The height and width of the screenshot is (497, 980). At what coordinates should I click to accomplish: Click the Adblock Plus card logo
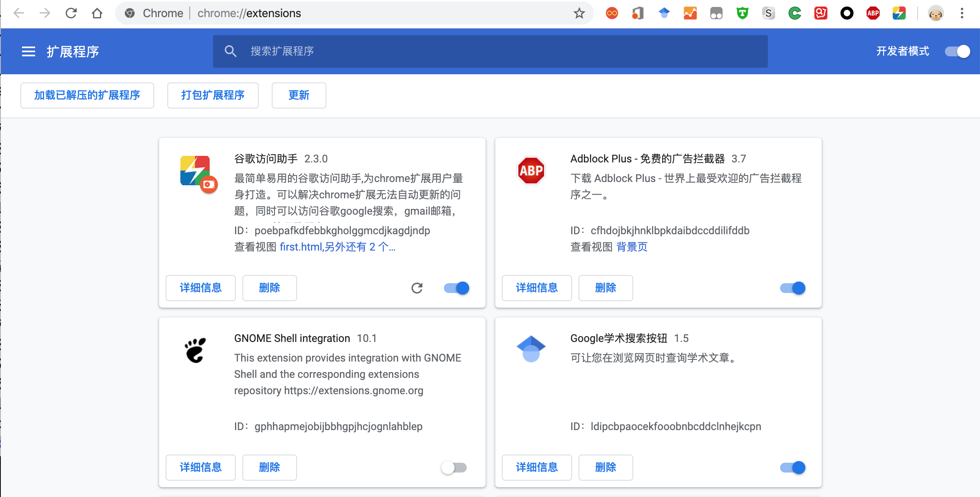tap(531, 171)
